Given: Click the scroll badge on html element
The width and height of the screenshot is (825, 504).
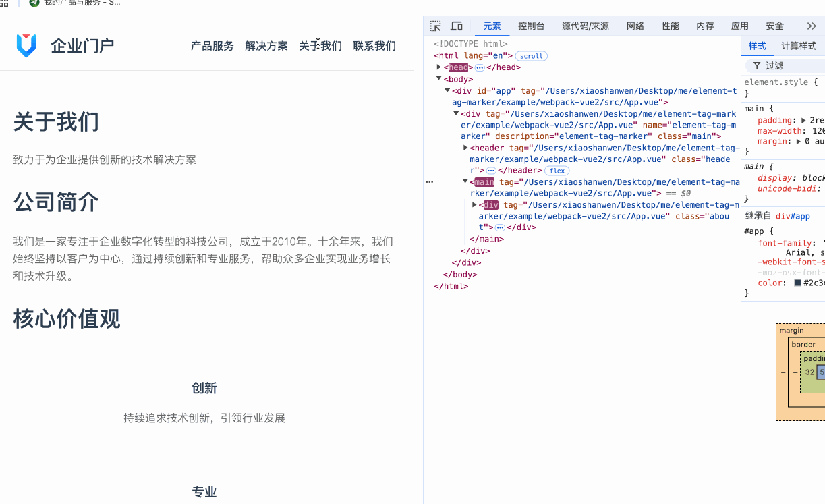Looking at the screenshot, I should [x=532, y=56].
